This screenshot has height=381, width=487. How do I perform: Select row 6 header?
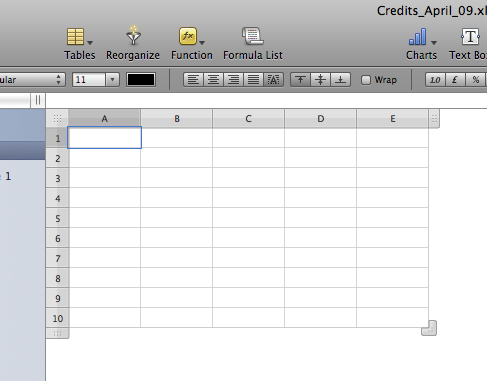click(57, 238)
